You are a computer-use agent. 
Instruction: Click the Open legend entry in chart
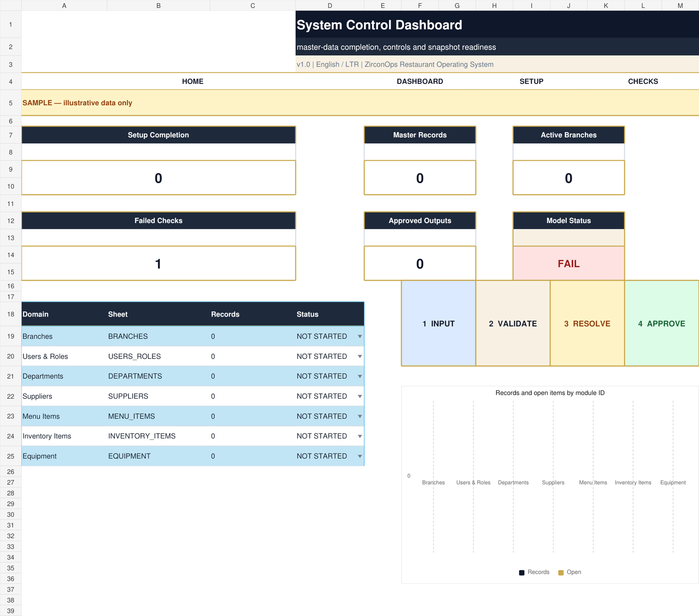570,572
